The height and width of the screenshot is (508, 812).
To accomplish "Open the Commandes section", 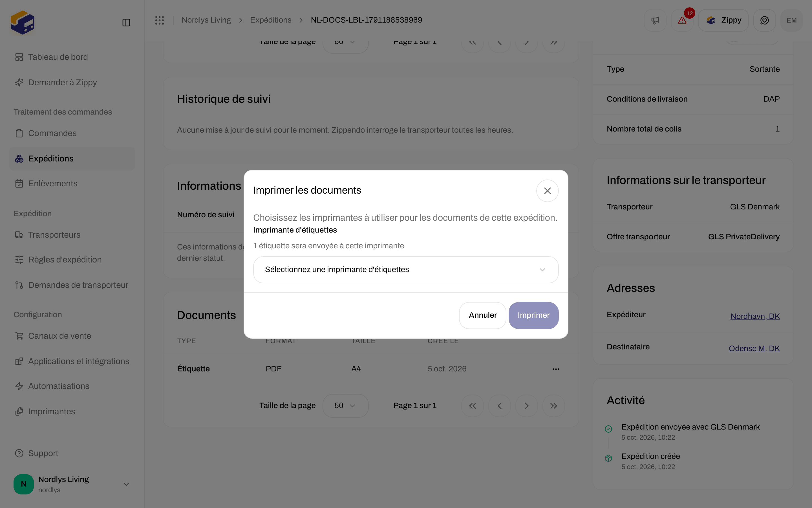I will click(x=72, y=133).
